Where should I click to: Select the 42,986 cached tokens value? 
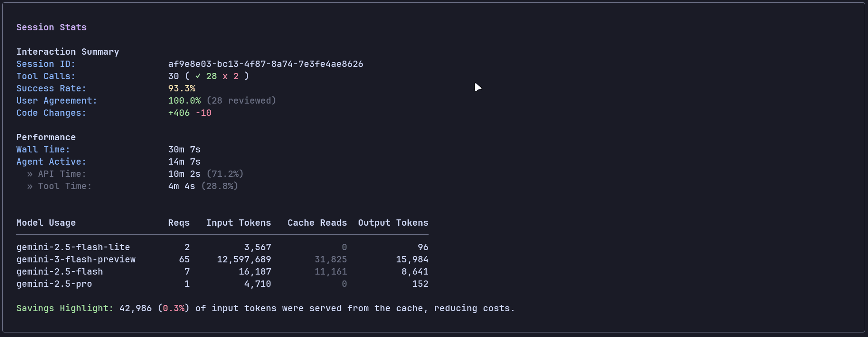pos(136,308)
